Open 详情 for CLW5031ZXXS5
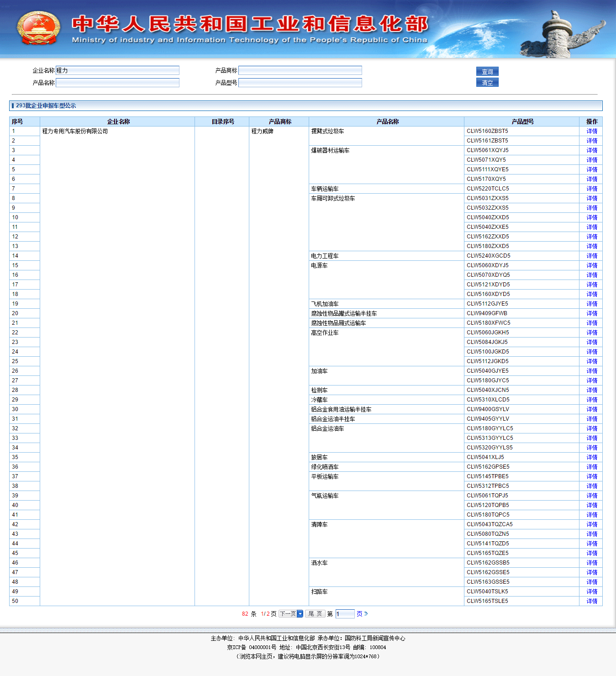This screenshot has width=616, height=676. coord(592,198)
